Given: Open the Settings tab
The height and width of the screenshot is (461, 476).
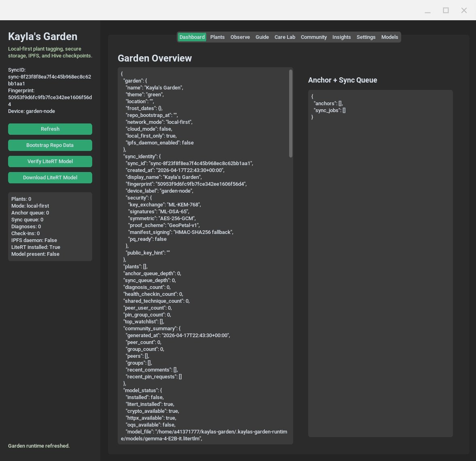Looking at the screenshot, I should coord(366,37).
